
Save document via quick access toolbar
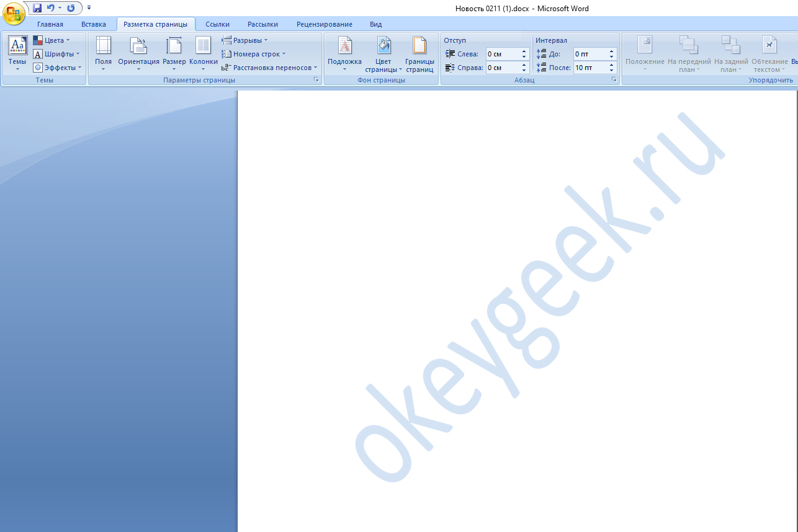point(37,8)
